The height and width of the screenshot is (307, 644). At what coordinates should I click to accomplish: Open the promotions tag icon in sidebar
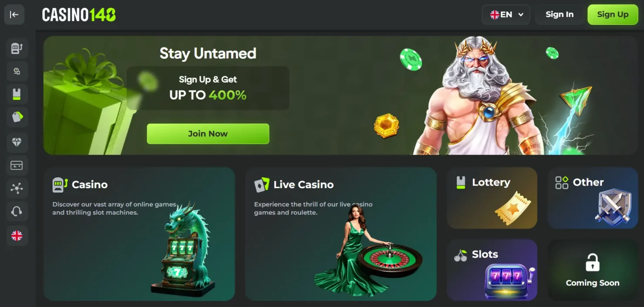pos(17,117)
